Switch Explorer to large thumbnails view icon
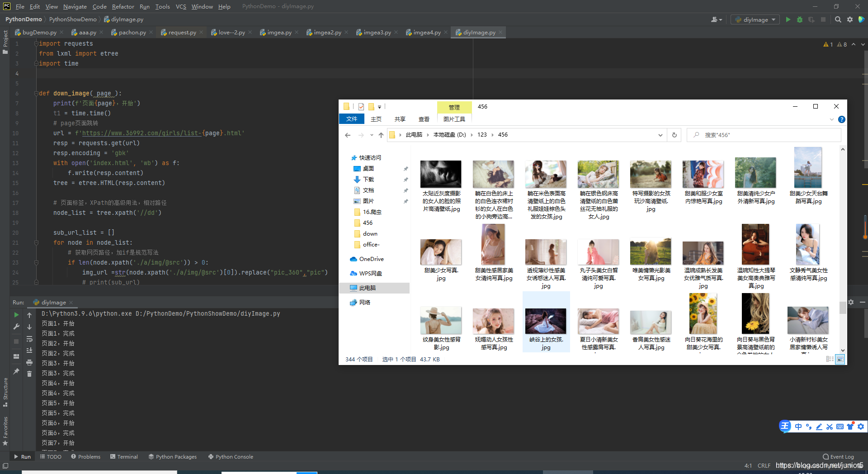Screen dimensions: 868x474 coord(840,359)
